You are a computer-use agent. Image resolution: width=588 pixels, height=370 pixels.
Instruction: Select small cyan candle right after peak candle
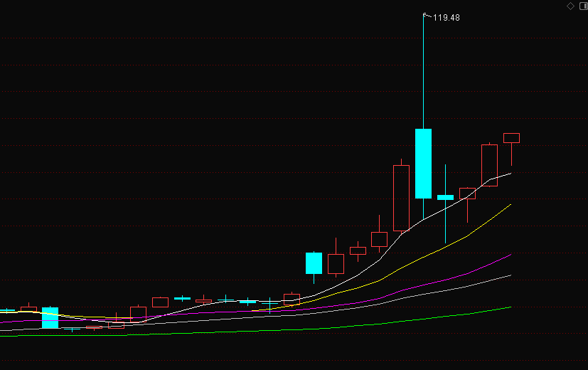tap(445, 197)
